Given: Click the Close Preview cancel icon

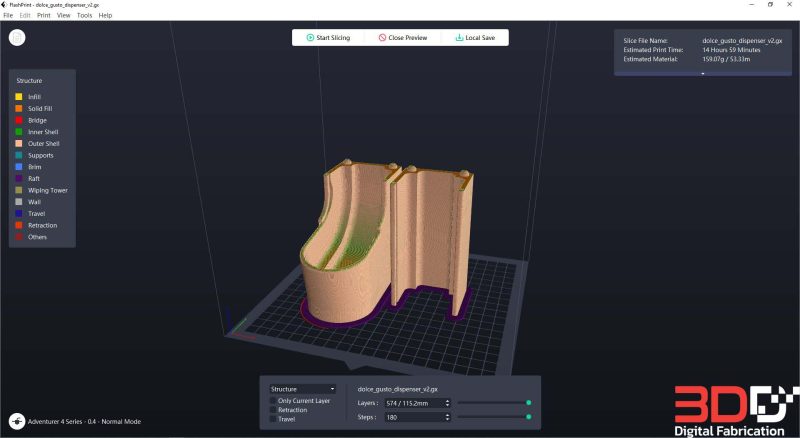Looking at the screenshot, I should coord(382,37).
